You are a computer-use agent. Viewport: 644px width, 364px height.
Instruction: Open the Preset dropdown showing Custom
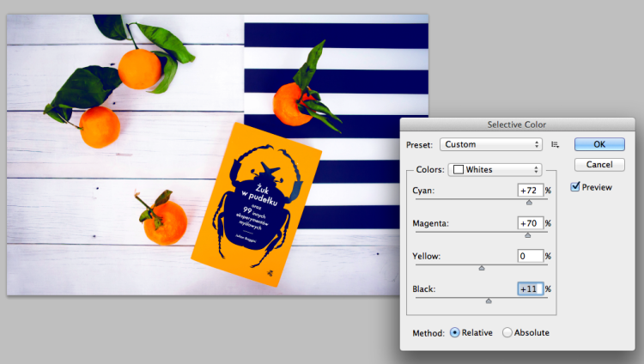click(491, 144)
